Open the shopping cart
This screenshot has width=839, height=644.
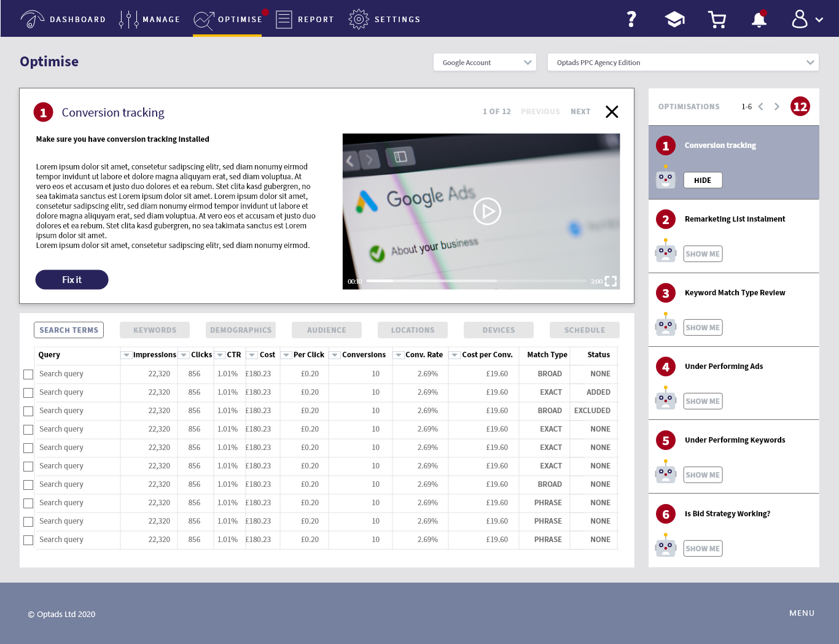pos(717,20)
